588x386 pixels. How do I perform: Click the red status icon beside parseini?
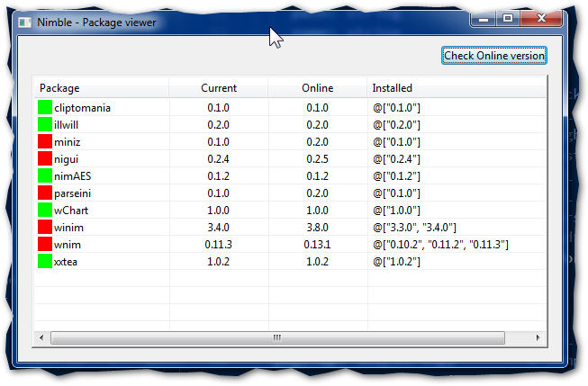(44, 193)
